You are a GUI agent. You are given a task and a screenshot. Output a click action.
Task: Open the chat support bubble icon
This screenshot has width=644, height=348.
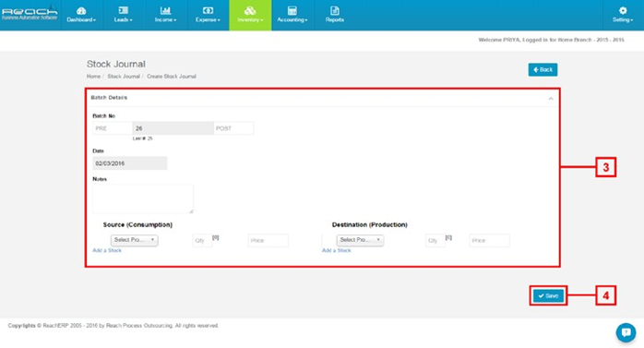(626, 332)
